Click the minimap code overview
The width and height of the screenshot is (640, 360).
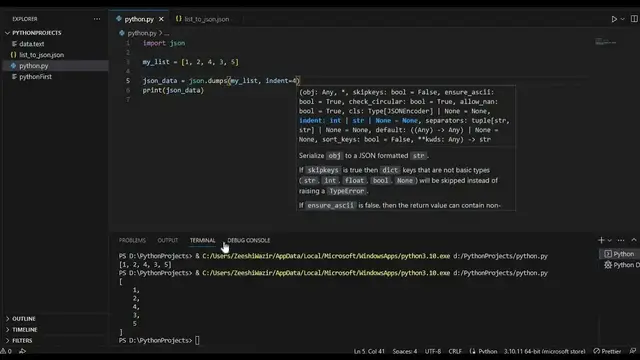click(606, 42)
